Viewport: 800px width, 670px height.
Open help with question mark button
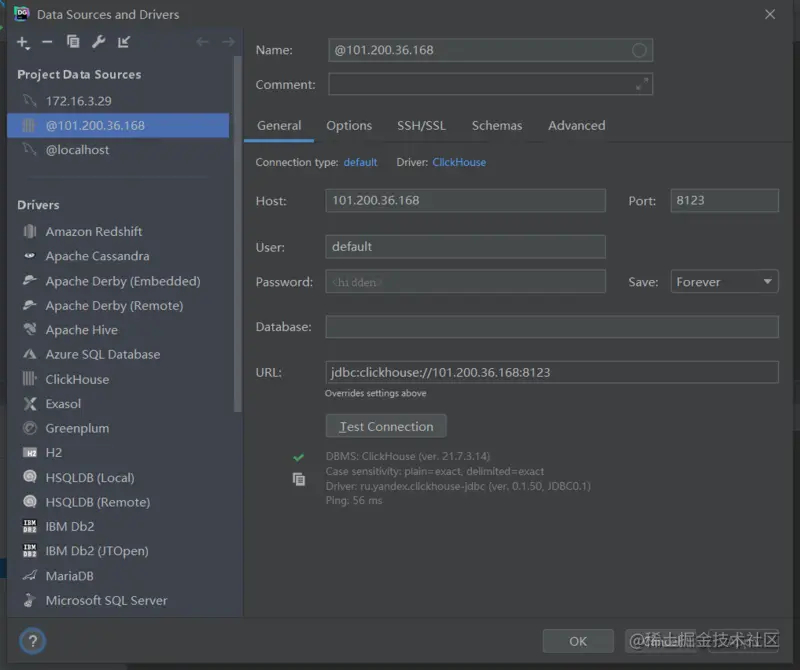pyautogui.click(x=33, y=641)
